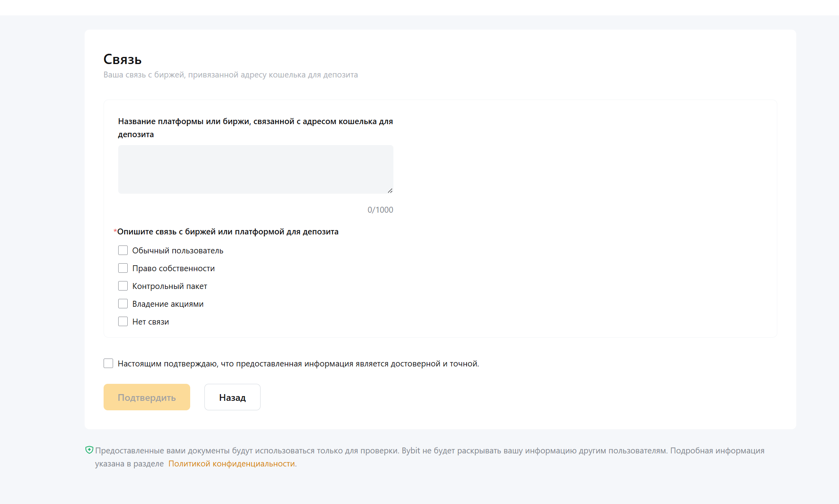Click the 'Контрольный пакет' label text
The width and height of the screenshot is (839, 504).
click(170, 286)
